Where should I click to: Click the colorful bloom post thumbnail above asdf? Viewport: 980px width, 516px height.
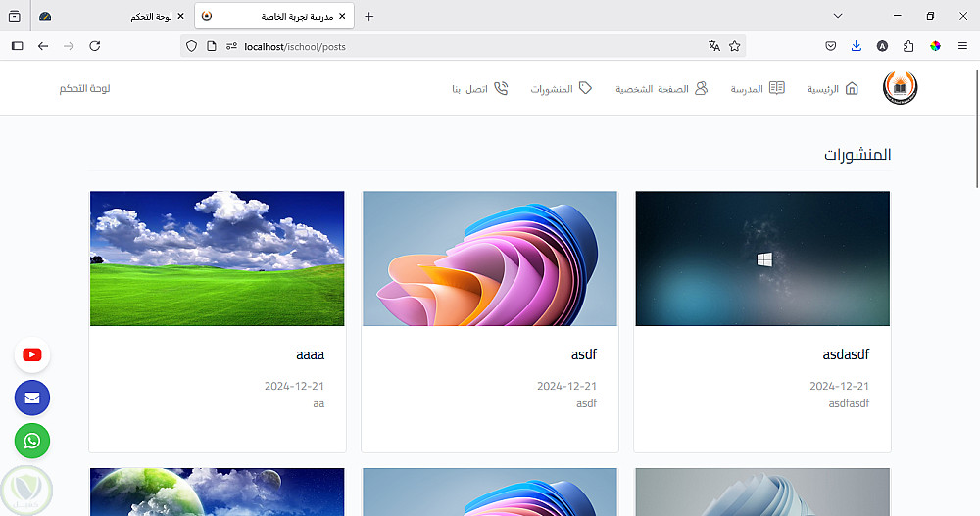point(490,258)
